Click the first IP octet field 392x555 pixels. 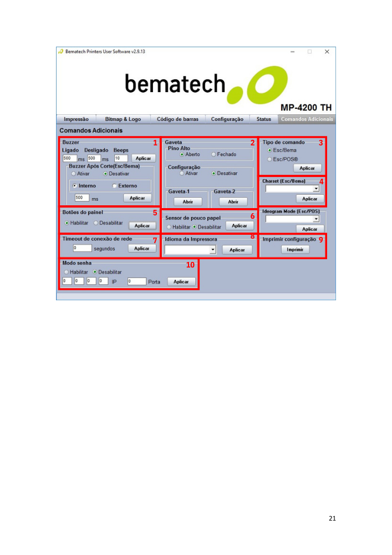(x=67, y=281)
